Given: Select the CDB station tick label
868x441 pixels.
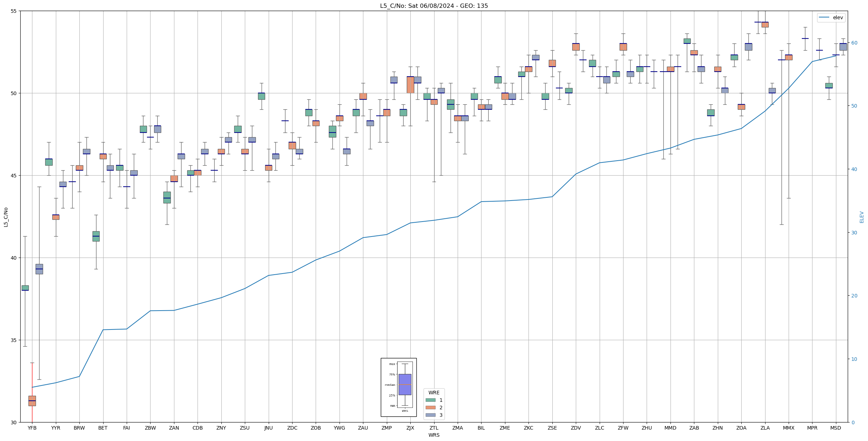Looking at the screenshot, I should 198,428.
